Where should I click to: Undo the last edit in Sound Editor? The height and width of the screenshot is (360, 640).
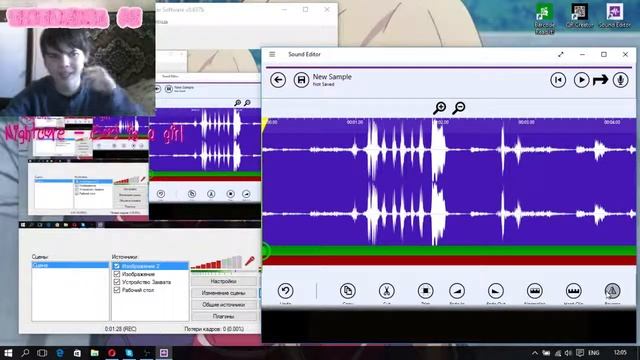(x=285, y=291)
